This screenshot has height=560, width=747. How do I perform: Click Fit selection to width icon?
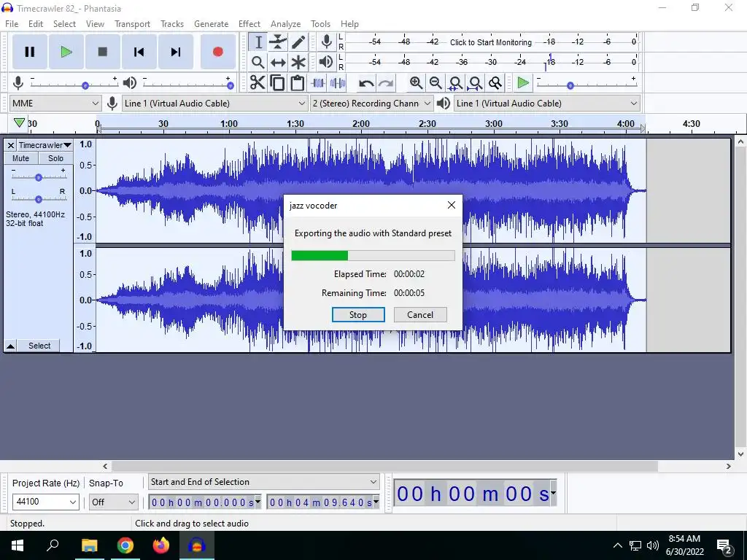pyautogui.click(x=455, y=83)
